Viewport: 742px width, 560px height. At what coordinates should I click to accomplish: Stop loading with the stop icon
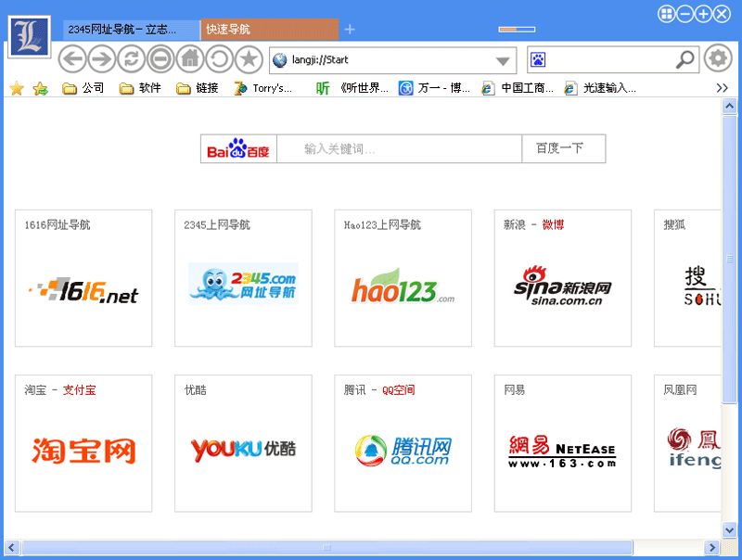[160, 59]
